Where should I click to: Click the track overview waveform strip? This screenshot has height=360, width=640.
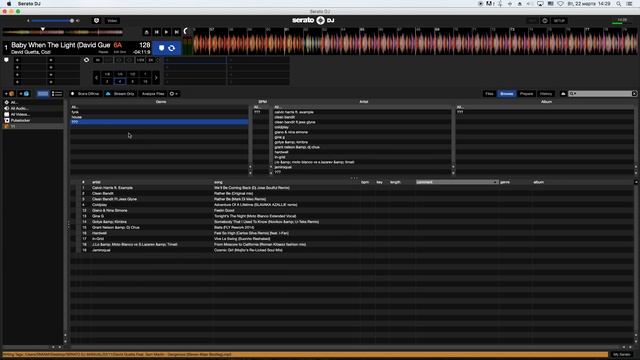(x=63, y=32)
